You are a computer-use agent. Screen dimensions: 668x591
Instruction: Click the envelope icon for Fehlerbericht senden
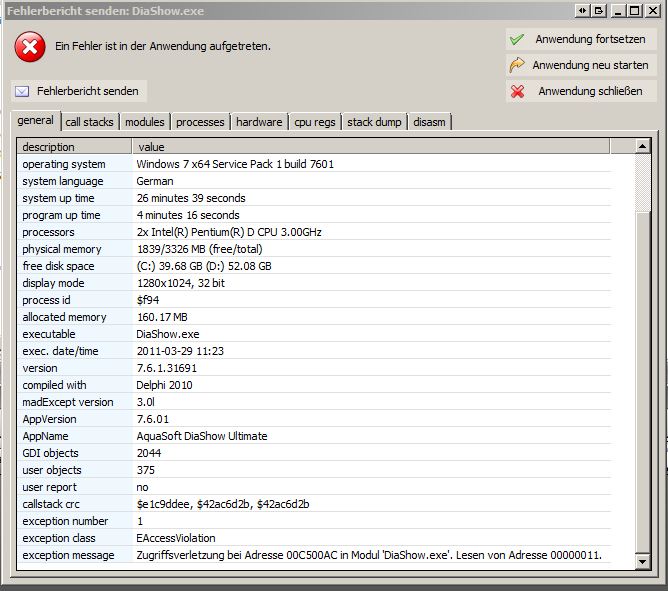tap(22, 91)
